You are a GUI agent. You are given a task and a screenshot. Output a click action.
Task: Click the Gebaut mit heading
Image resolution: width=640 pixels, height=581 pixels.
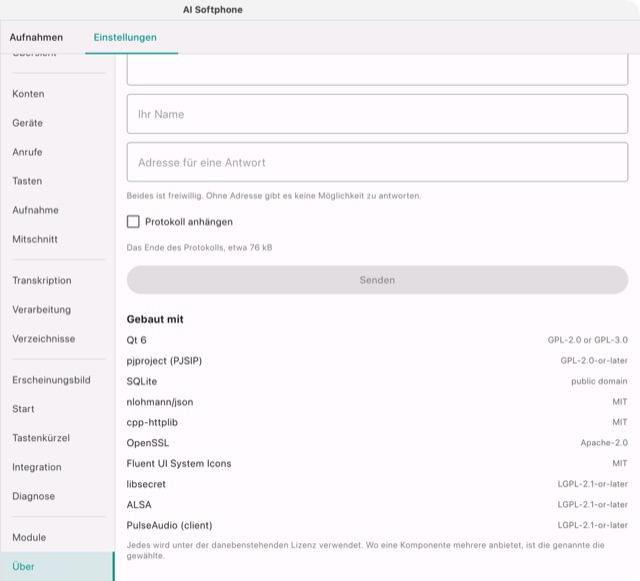(155, 319)
